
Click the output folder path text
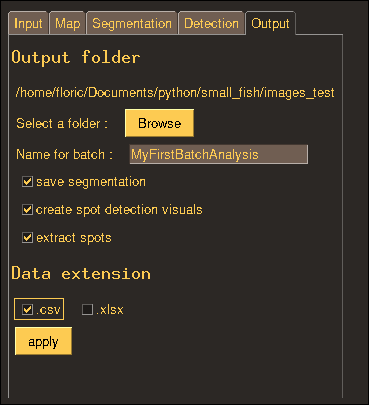point(175,92)
